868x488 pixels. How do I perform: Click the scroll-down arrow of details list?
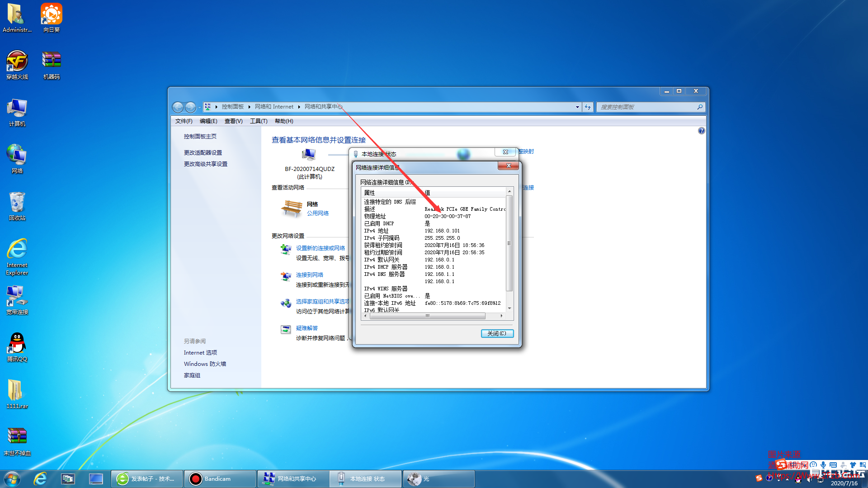509,308
